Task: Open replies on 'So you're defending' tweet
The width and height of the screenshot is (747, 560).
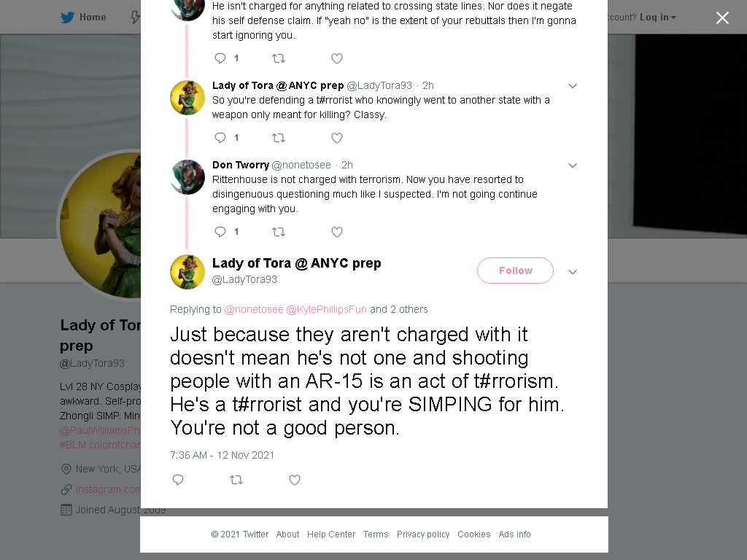Action: [220, 138]
